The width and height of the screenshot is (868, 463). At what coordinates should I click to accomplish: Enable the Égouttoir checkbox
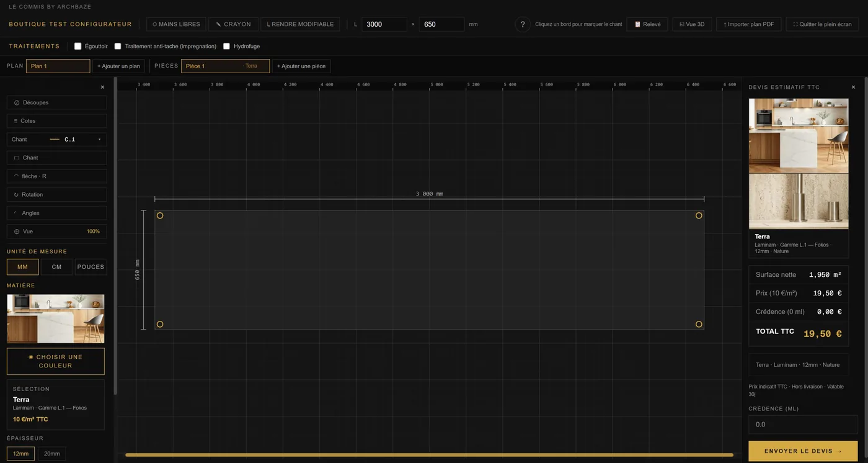tap(78, 47)
